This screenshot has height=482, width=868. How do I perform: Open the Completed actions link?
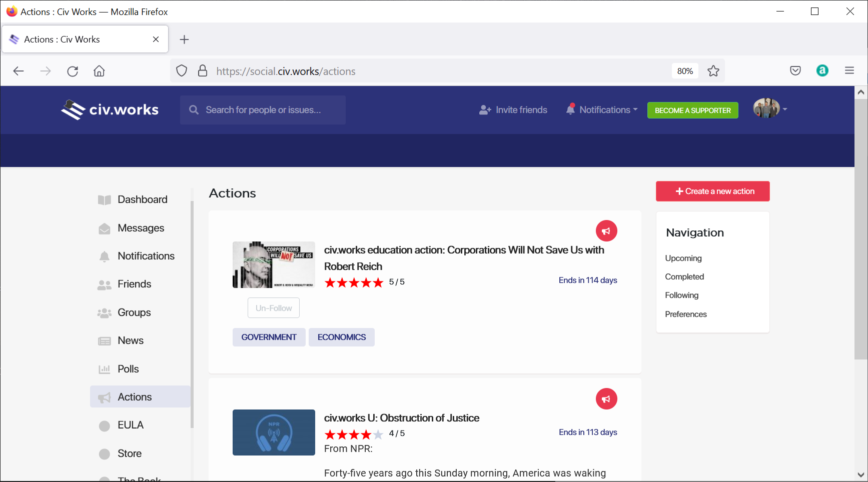pyautogui.click(x=684, y=277)
